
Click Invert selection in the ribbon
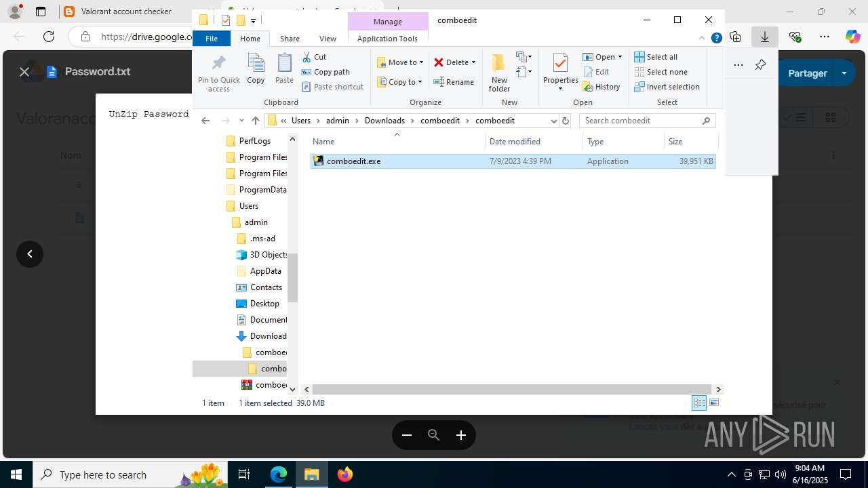667,87
